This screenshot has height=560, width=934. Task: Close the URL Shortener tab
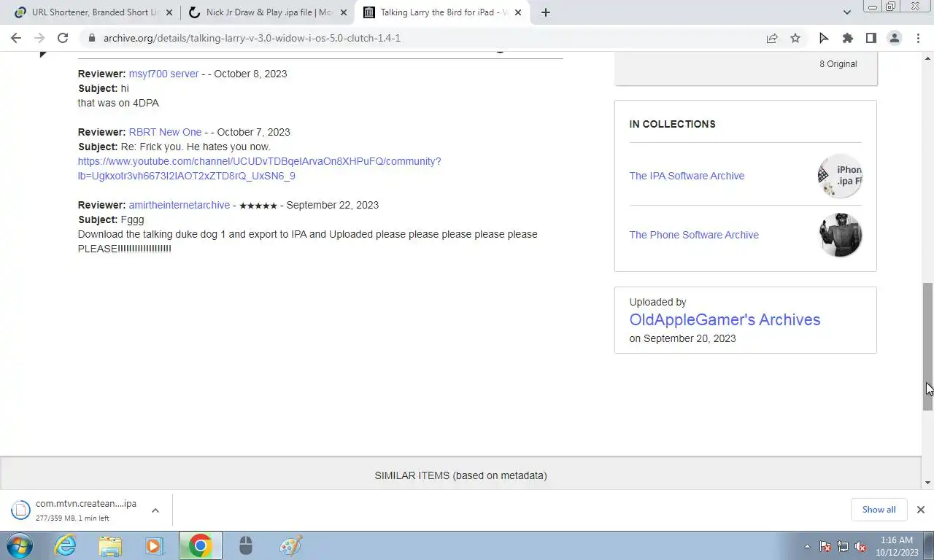pyautogui.click(x=169, y=12)
